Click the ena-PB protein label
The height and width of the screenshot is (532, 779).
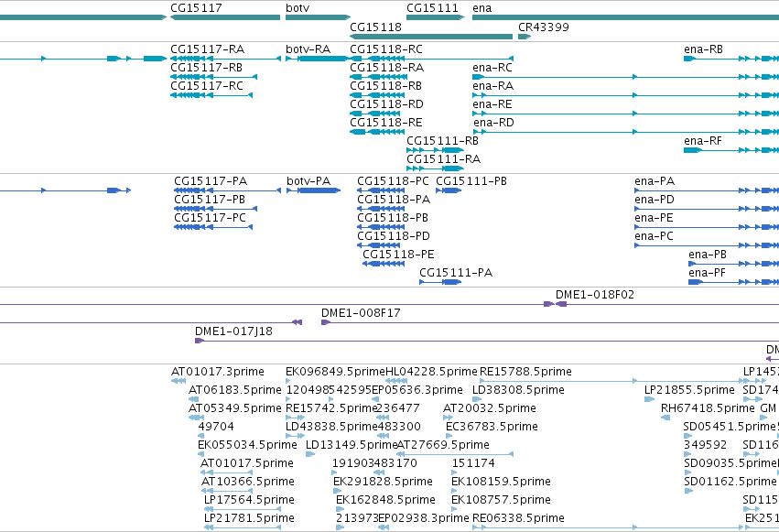tap(708, 255)
